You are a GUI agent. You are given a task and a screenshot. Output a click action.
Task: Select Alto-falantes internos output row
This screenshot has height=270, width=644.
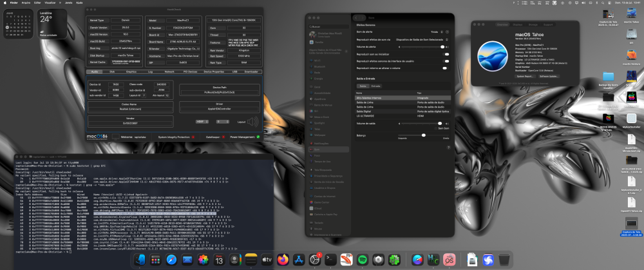pyautogui.click(x=402, y=98)
